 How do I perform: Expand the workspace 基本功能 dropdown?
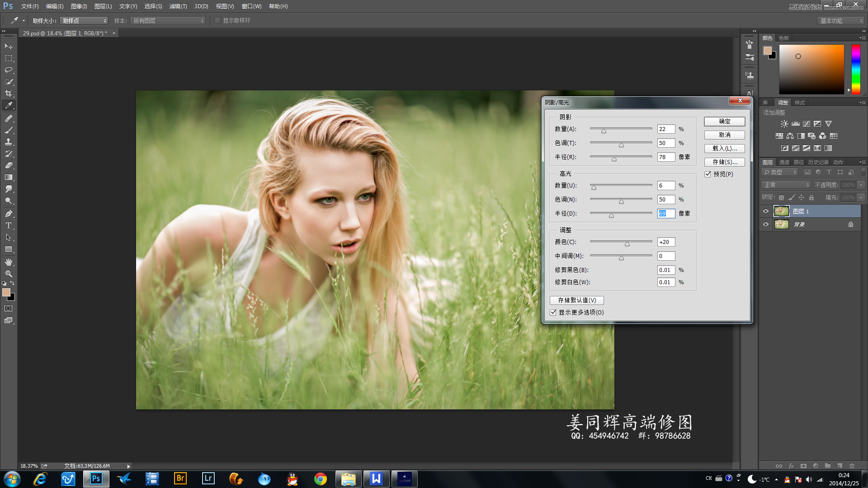pyautogui.click(x=841, y=21)
